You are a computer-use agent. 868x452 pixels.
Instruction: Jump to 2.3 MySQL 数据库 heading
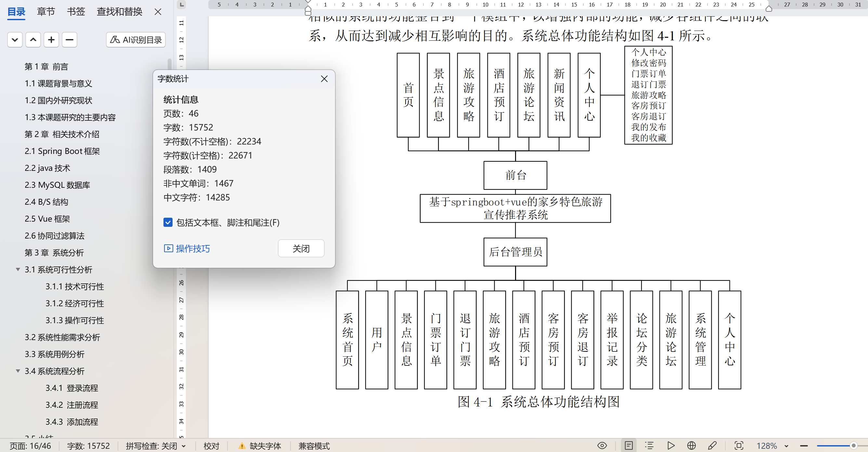(x=57, y=185)
